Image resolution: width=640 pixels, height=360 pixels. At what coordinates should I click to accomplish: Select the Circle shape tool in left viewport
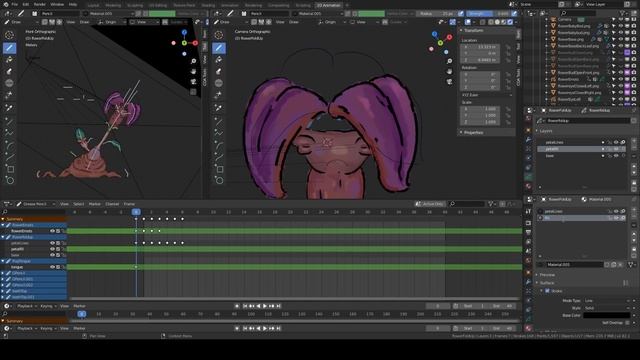[x=9, y=180]
